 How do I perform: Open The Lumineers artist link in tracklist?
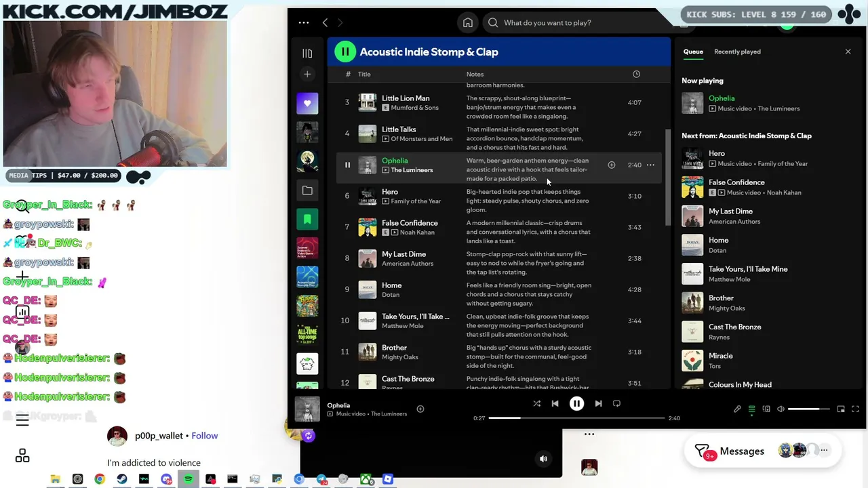(x=412, y=170)
